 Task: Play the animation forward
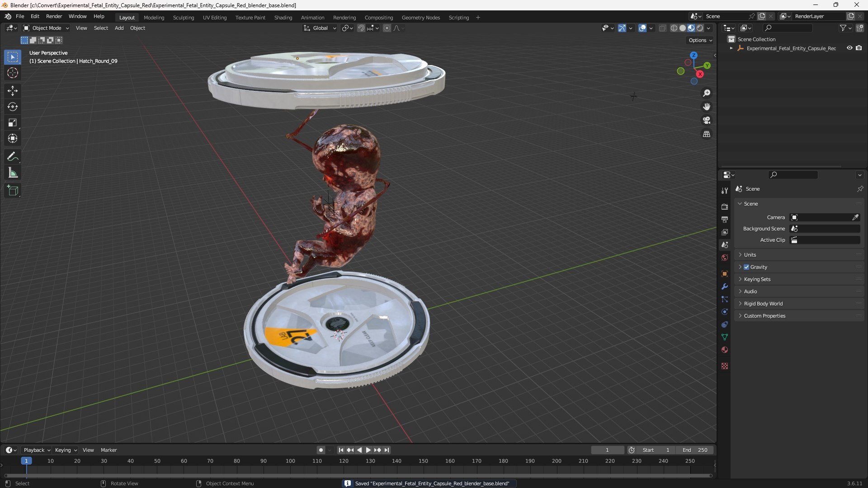(368, 450)
